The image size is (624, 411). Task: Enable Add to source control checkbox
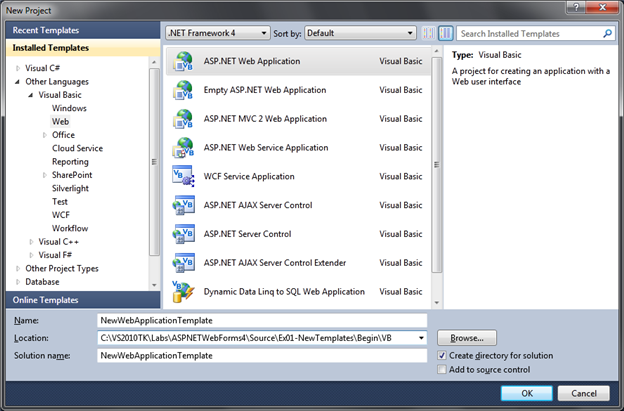click(x=442, y=369)
